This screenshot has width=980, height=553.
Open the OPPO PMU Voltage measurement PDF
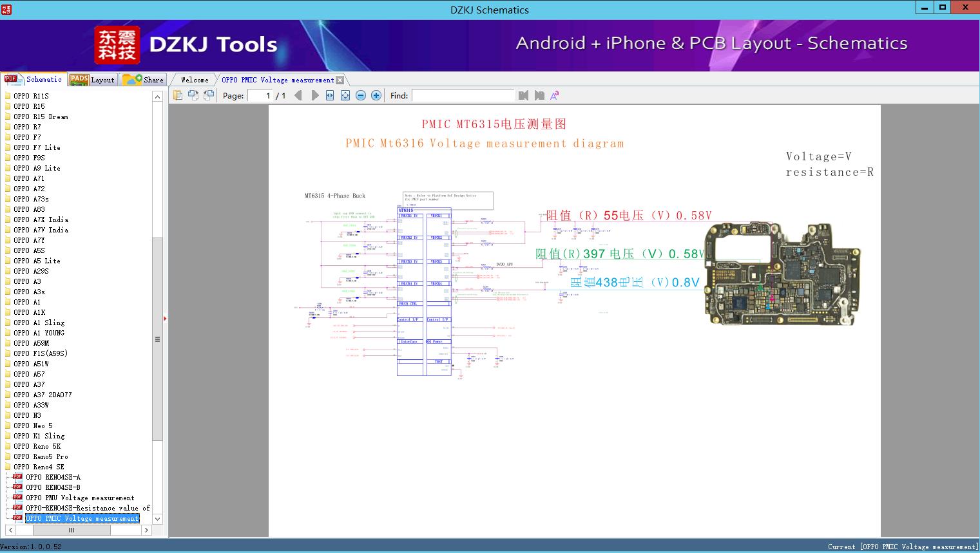click(80, 498)
